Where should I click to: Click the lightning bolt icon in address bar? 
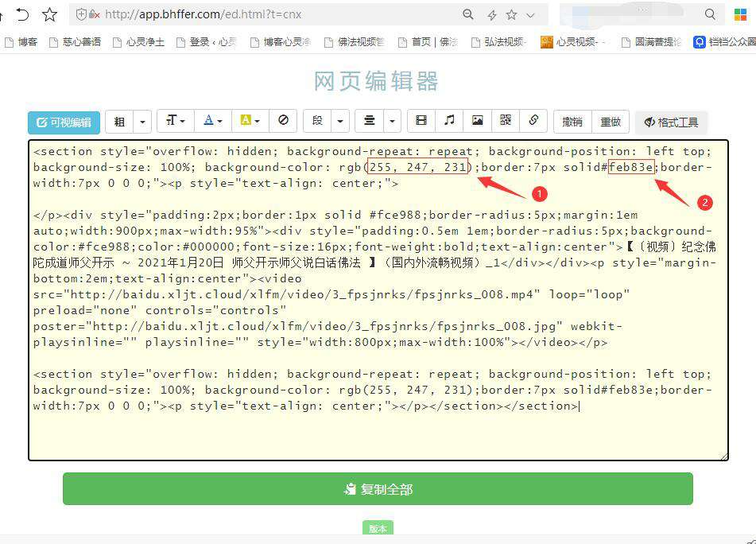(492, 15)
